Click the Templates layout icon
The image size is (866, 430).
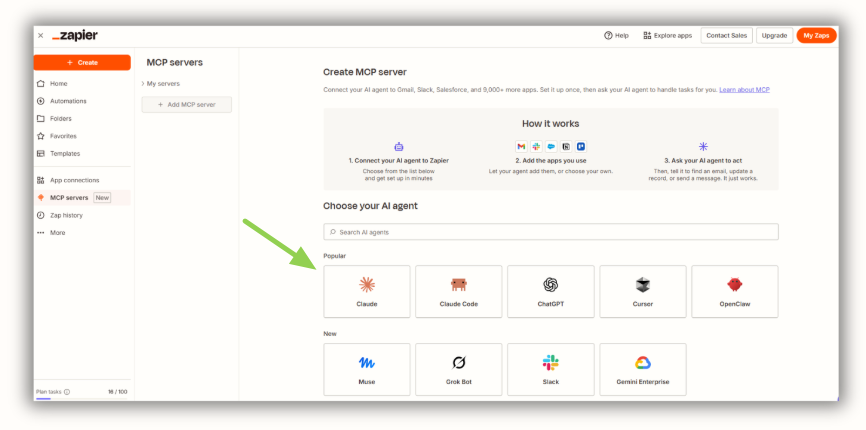tap(40, 153)
